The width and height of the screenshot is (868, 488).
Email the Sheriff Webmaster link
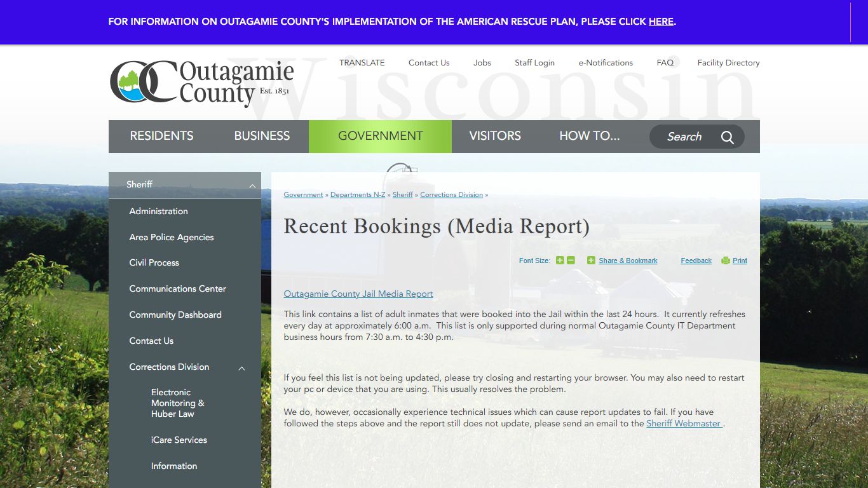point(684,424)
